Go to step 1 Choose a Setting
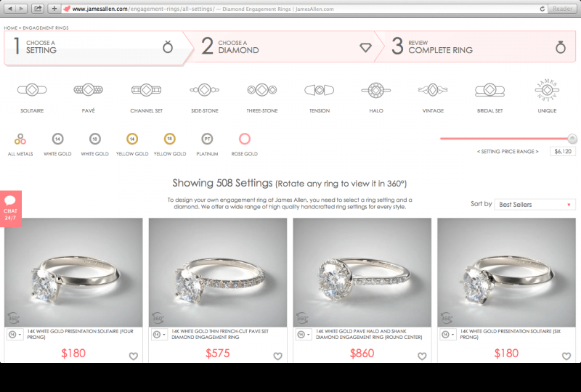Image resolution: width=581 pixels, height=392 pixels. [96, 48]
